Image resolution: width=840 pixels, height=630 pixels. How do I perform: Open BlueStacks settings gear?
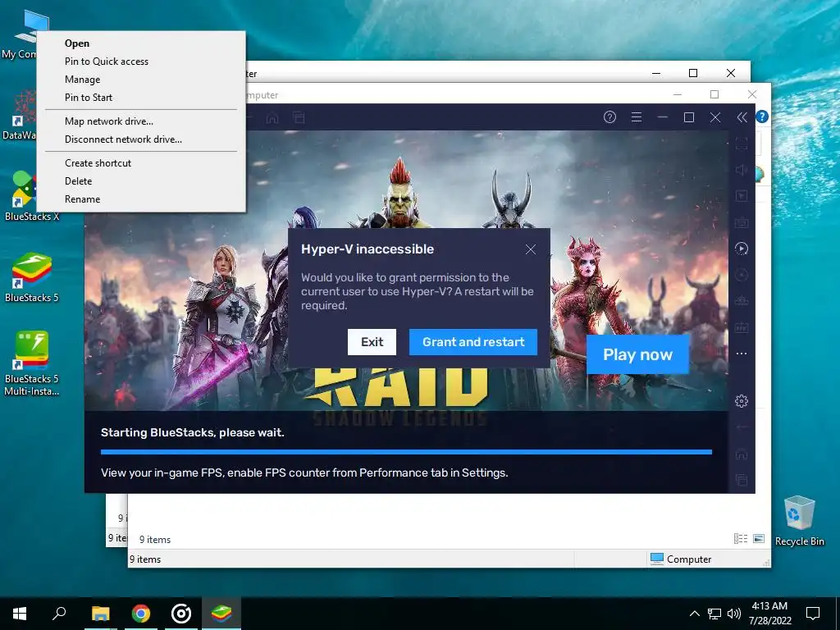[x=742, y=400]
